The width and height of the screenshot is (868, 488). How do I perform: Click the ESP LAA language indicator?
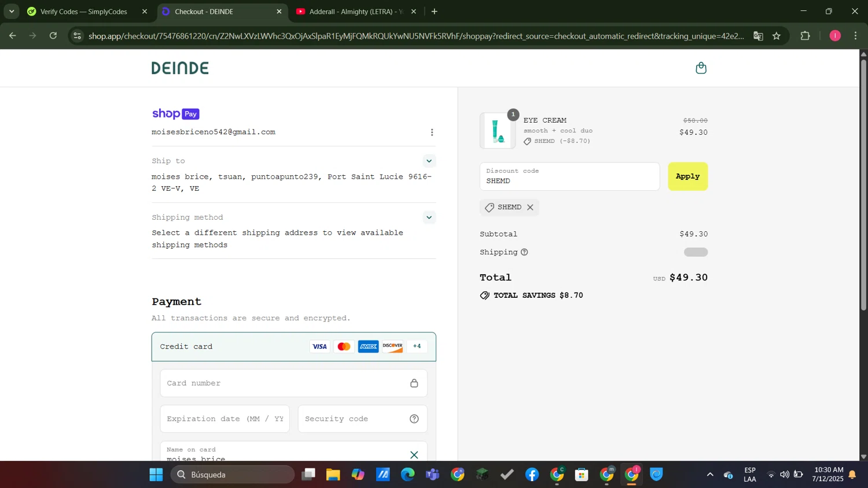(x=750, y=475)
